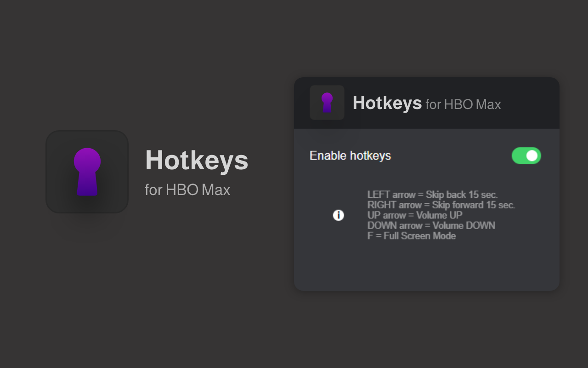The width and height of the screenshot is (588, 368).
Task: Click the info icon next to hotkey list
Action: coord(338,215)
